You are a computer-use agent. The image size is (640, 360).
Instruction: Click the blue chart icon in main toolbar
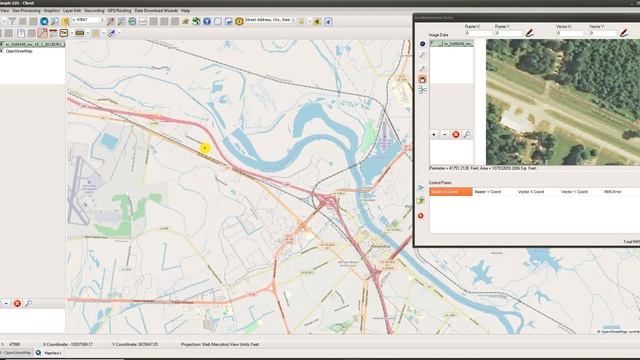pyautogui.click(x=229, y=21)
